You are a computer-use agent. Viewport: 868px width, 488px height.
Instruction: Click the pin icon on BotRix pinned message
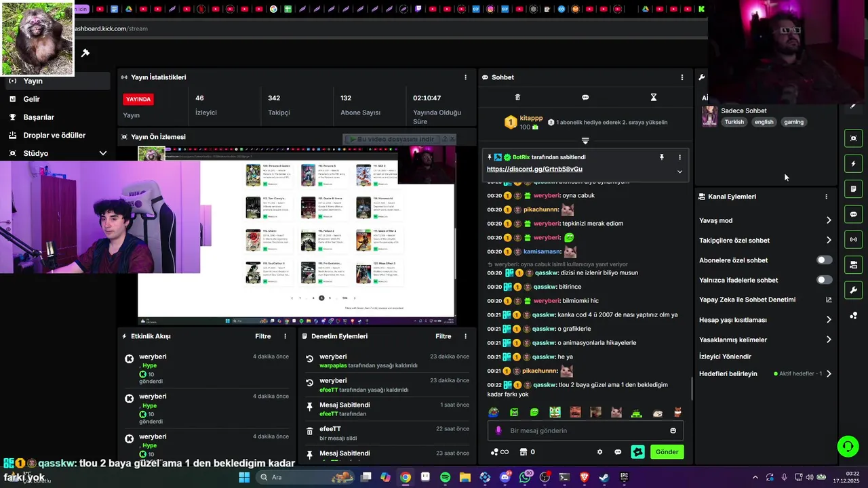[662, 157]
